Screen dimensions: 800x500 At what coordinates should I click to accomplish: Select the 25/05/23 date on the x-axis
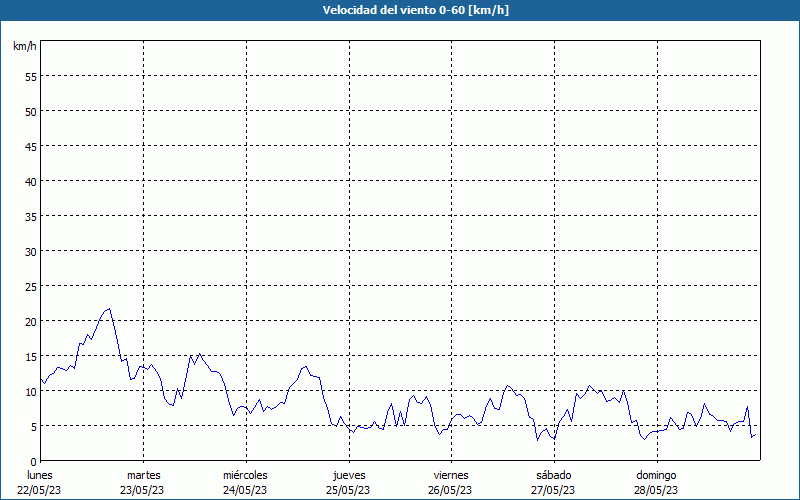coord(349,490)
